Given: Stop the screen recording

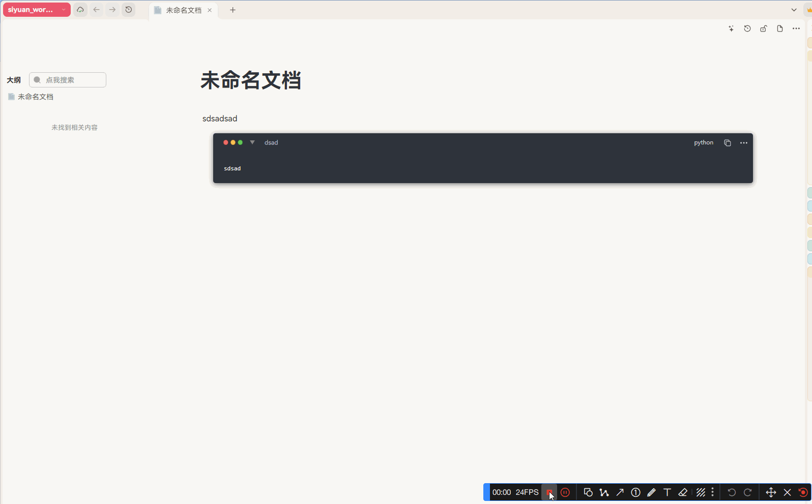Looking at the screenshot, I should tap(549, 492).
